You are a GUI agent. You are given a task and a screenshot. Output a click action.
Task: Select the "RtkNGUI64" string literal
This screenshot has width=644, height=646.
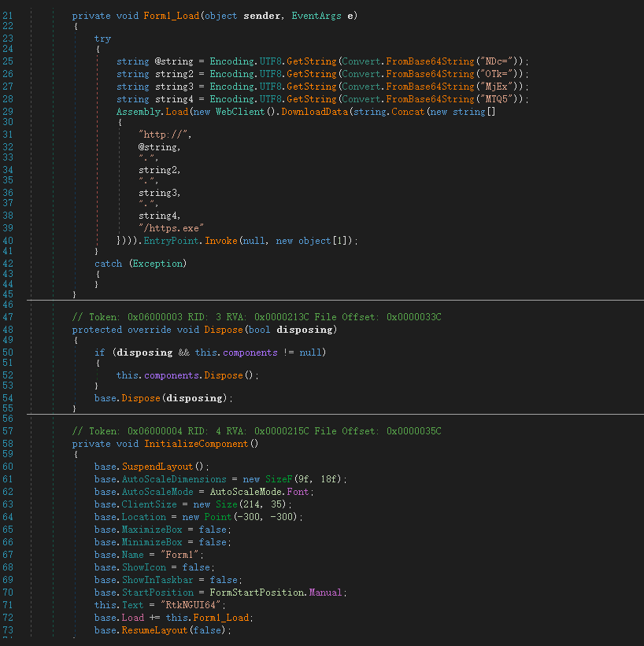coord(191,605)
